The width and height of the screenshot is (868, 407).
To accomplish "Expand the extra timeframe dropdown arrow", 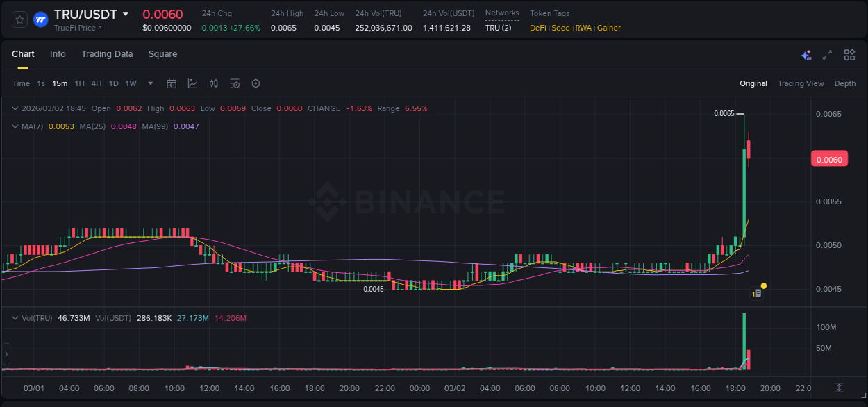I will (x=149, y=83).
